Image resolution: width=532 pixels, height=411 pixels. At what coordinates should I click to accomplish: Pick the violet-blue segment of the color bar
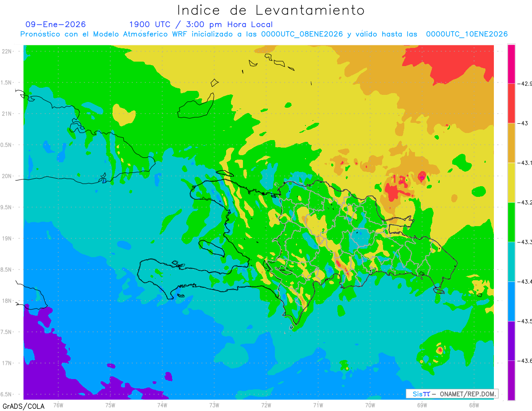pyautogui.click(x=511, y=341)
